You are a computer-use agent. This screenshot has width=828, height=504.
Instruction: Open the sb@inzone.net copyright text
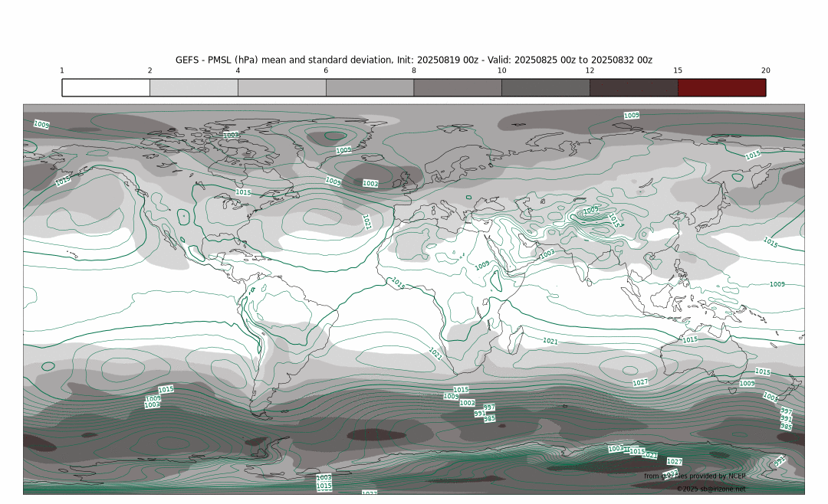[x=710, y=489]
